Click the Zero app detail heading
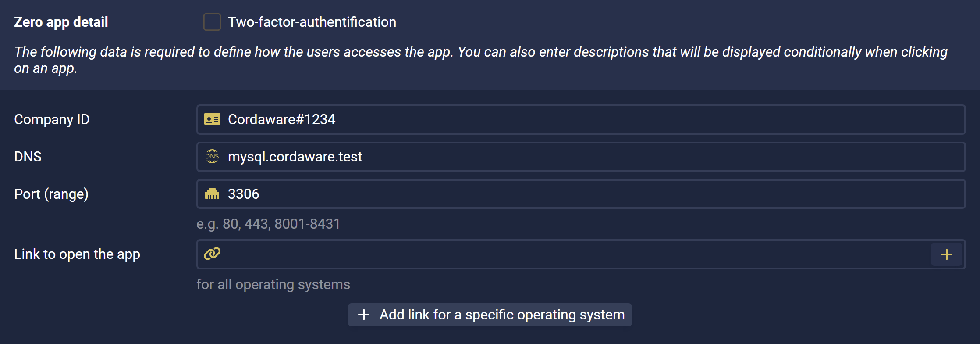This screenshot has width=980, height=344. (x=61, y=22)
